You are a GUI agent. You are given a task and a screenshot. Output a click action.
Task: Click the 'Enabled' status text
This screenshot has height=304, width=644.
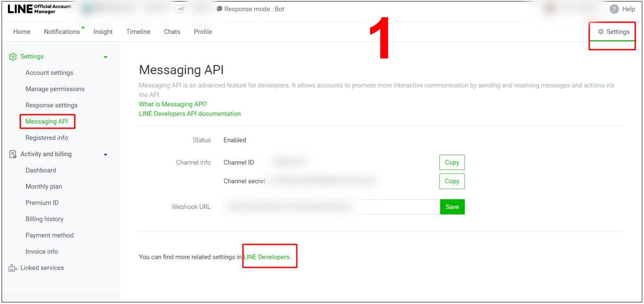click(x=235, y=140)
